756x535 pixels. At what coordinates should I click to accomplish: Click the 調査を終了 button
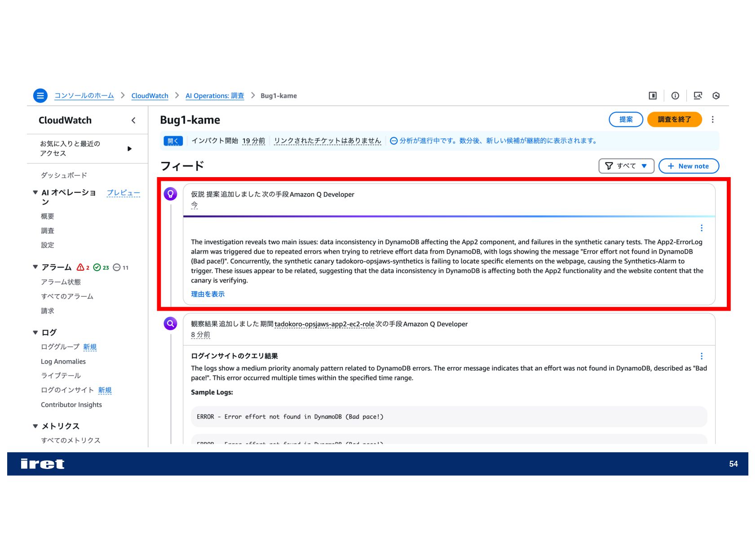click(674, 120)
